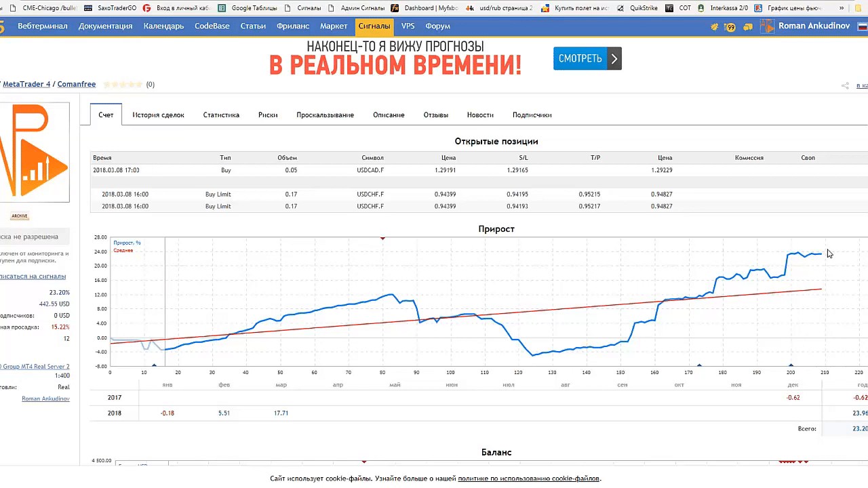Screen dimensions: 868x488
Task: Click the Russian flag language icon
Action: pos(863,26)
